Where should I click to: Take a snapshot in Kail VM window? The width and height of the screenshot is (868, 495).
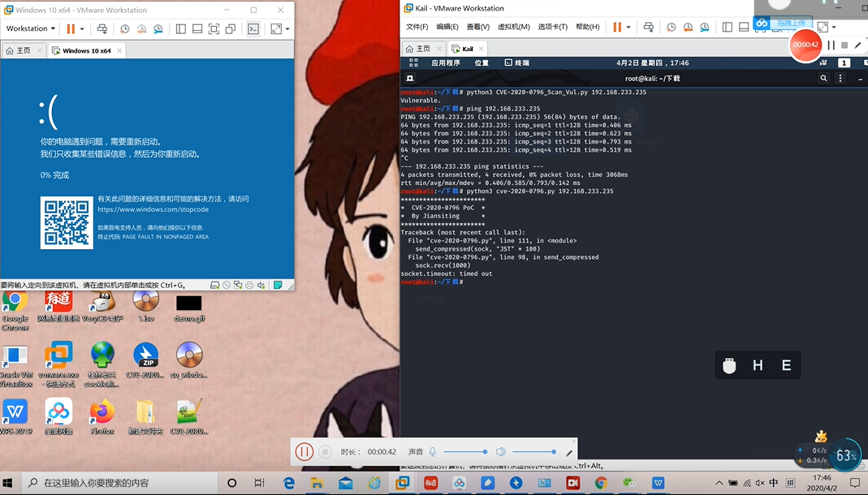pyautogui.click(x=671, y=27)
